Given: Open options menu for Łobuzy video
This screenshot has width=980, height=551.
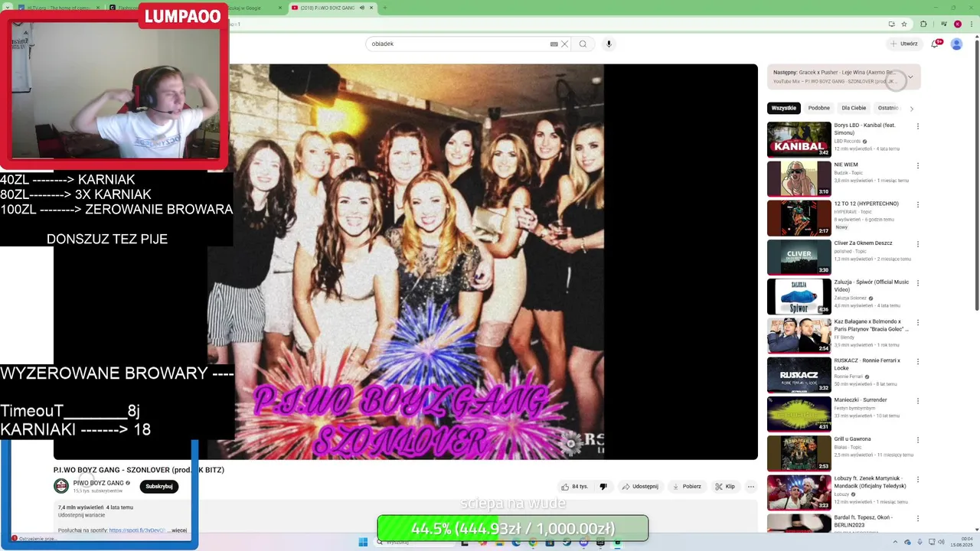Looking at the screenshot, I should [918, 479].
